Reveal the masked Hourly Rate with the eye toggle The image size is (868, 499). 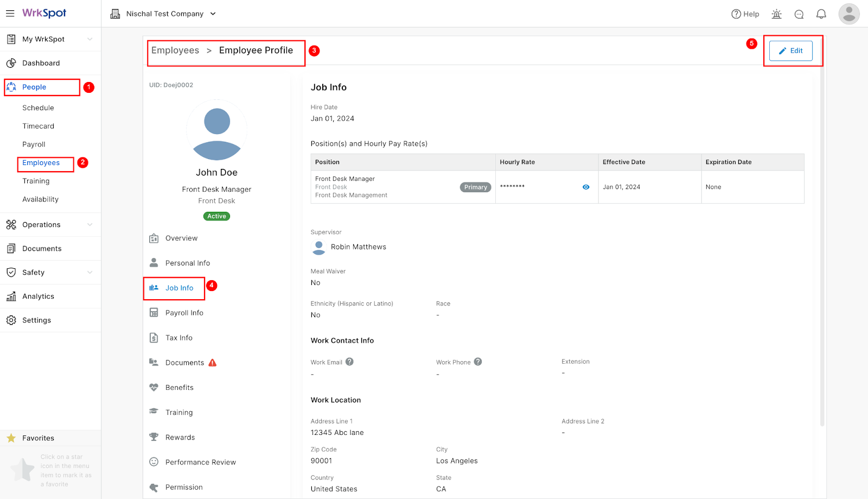(585, 187)
